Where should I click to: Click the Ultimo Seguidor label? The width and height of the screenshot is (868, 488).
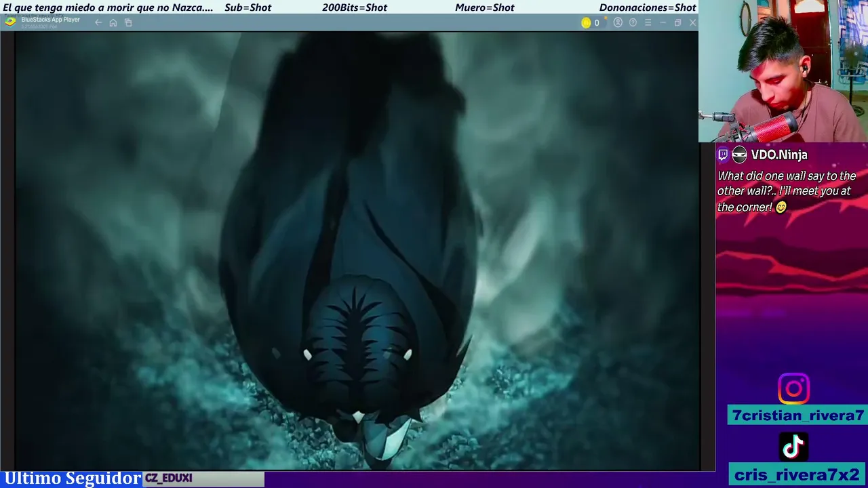click(73, 479)
